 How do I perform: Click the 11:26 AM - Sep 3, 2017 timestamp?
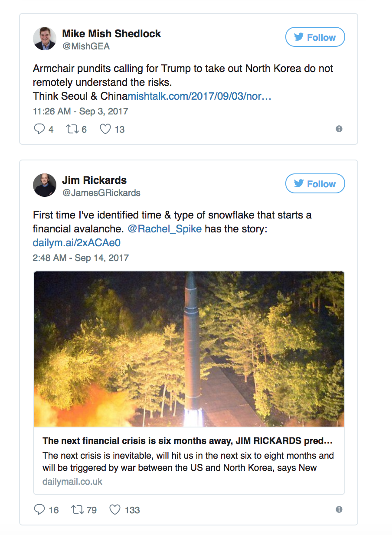click(80, 111)
